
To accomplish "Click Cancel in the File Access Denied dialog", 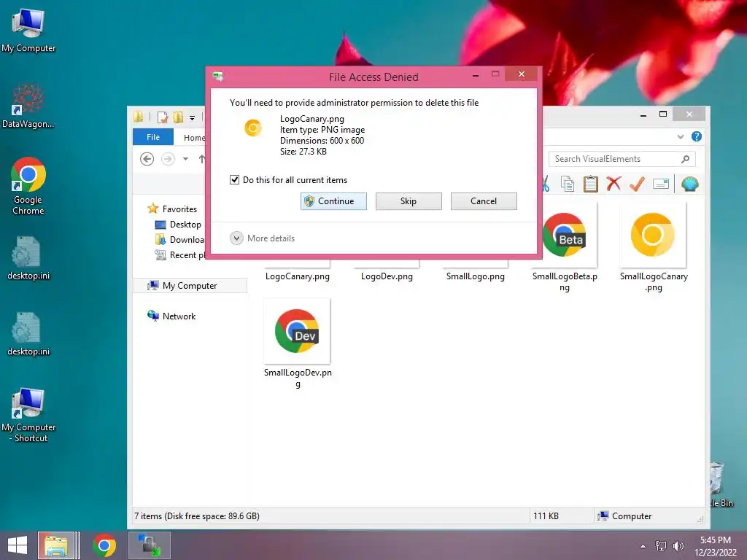I will tap(484, 201).
